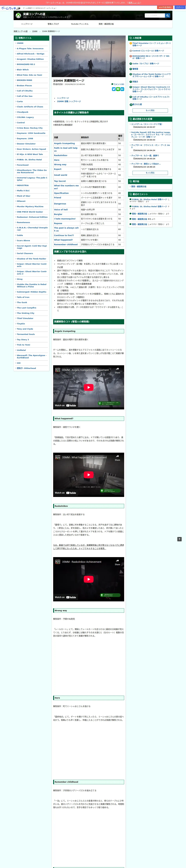Open the 35MM 攻略 トップページ link
186x868 pixels.
[x=69, y=101]
